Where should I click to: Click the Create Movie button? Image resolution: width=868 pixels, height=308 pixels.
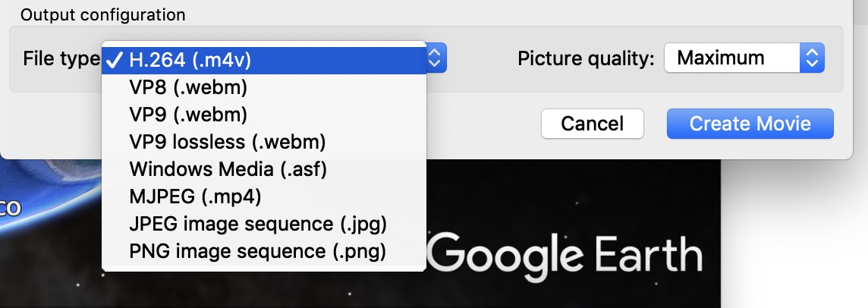[750, 124]
